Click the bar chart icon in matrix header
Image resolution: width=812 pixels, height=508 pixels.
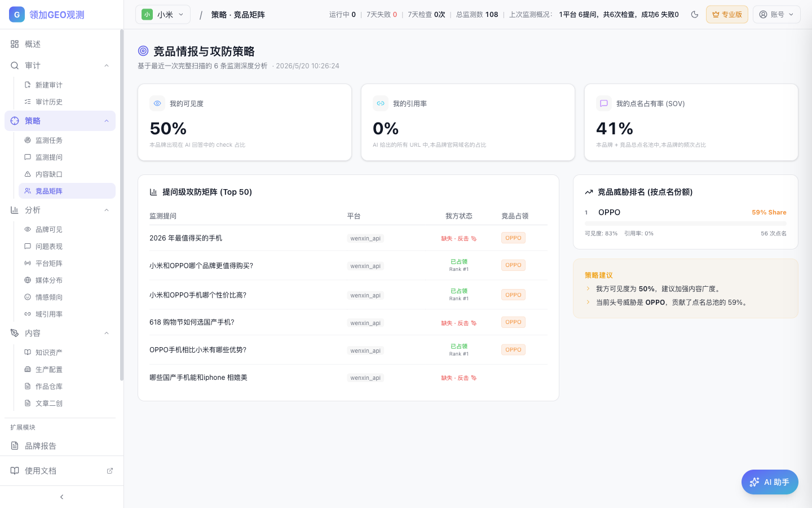tap(153, 192)
